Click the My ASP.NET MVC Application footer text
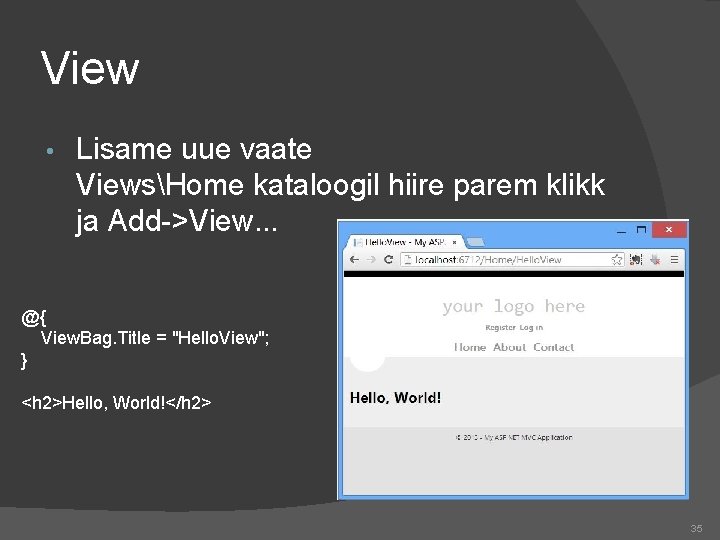This screenshot has width=720, height=540. 514,438
